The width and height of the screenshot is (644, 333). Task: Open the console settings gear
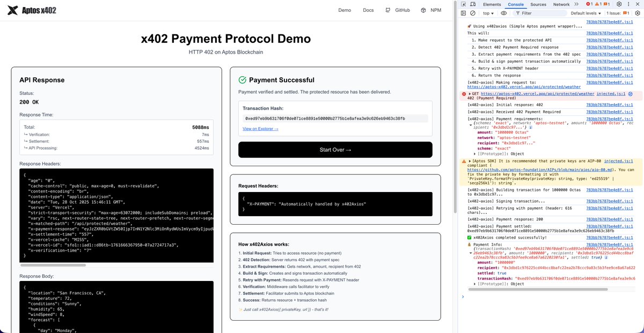point(636,13)
